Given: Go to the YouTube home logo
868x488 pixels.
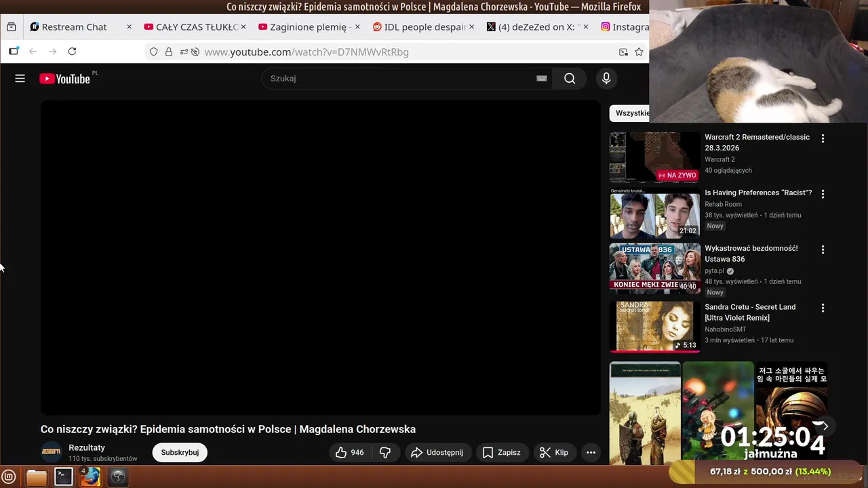Looking at the screenshot, I should click(x=64, y=79).
